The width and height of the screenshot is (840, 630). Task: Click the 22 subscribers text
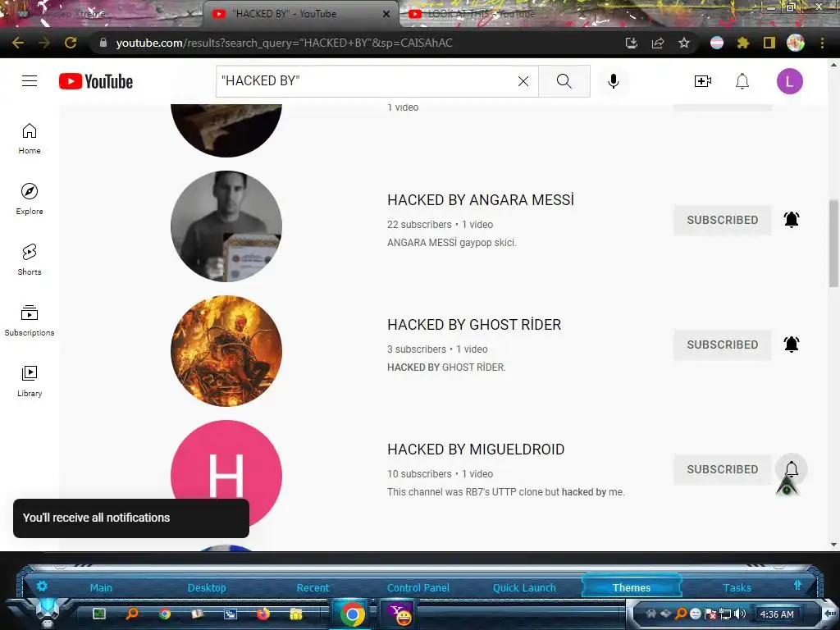point(419,225)
